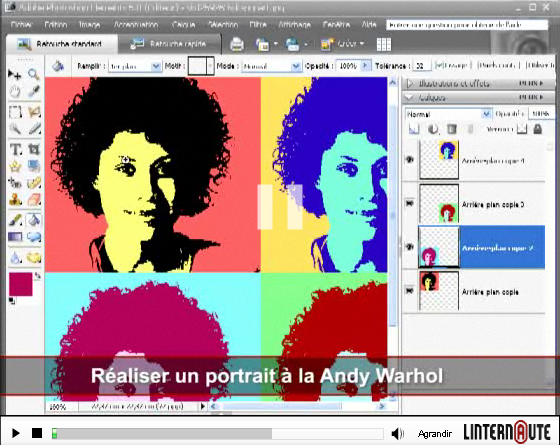Select the Straighten tool
This screenshot has height=445, width=560.
click(34, 166)
